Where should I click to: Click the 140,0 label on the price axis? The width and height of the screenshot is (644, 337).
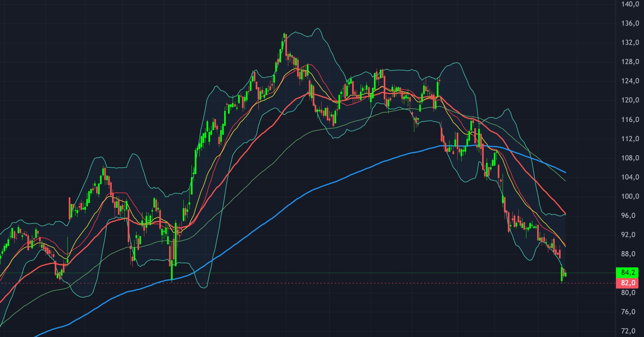pos(630,4)
